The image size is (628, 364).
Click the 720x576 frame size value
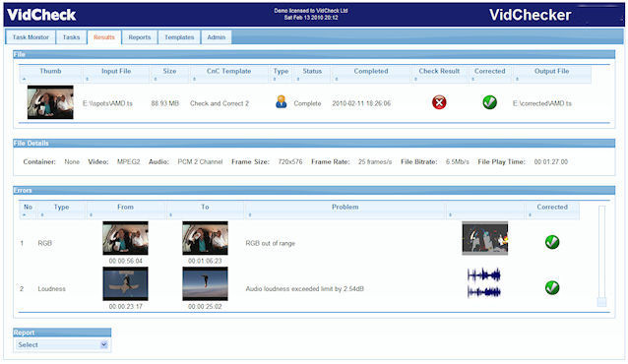[x=290, y=161]
